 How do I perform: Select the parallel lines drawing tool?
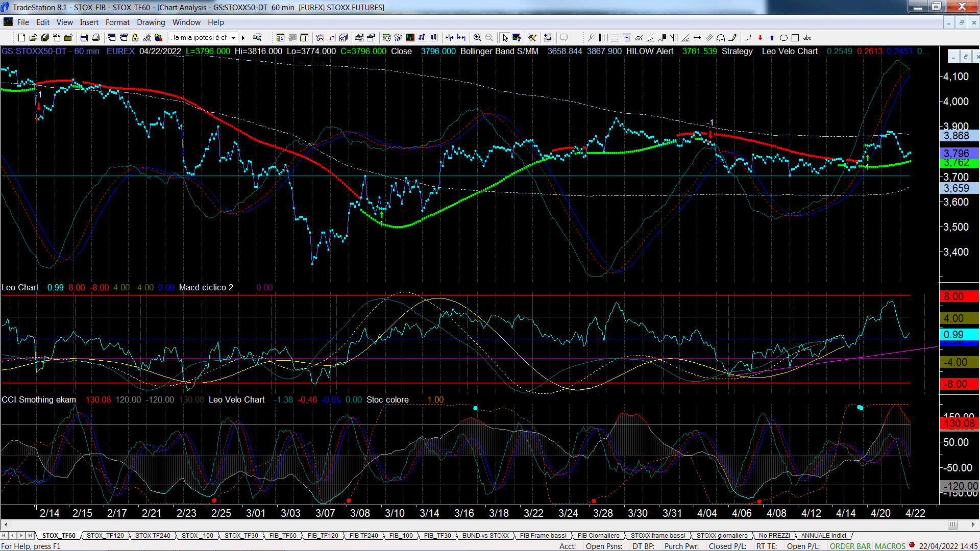click(x=709, y=37)
